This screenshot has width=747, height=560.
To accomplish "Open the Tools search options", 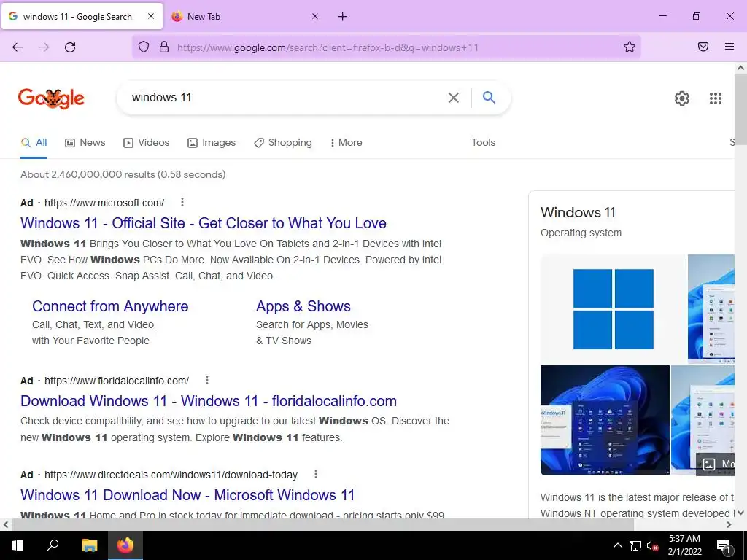I will tap(483, 142).
